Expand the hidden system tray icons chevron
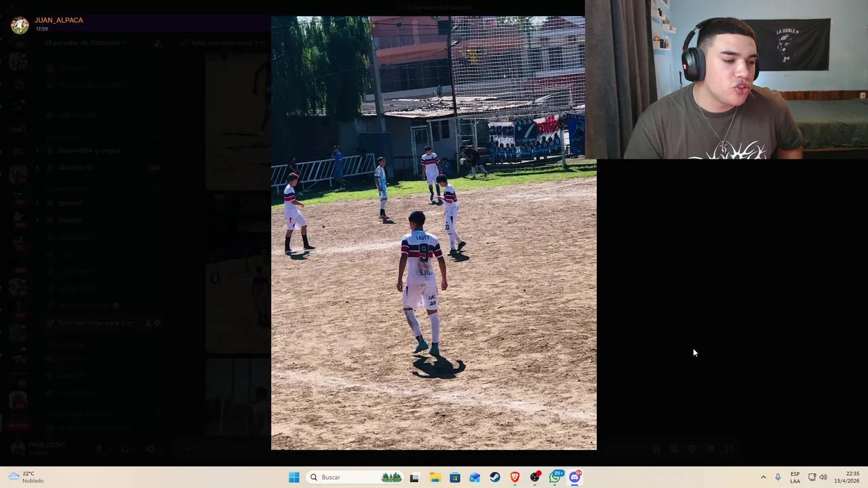The width and height of the screenshot is (868, 488). click(763, 477)
